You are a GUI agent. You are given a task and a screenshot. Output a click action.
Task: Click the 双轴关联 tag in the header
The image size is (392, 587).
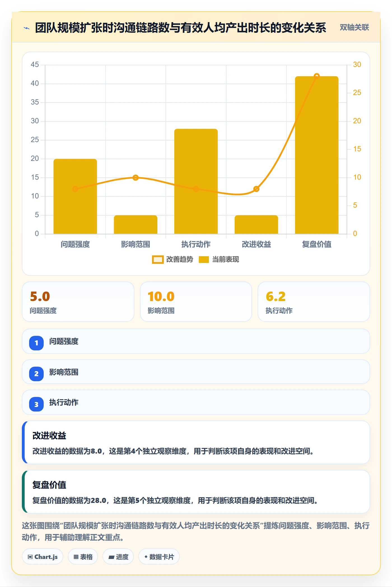354,27
